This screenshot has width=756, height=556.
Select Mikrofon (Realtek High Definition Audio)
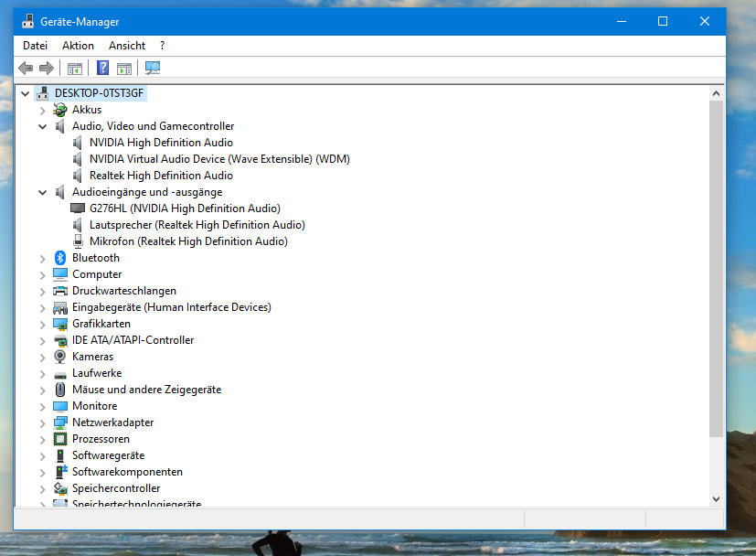(188, 241)
